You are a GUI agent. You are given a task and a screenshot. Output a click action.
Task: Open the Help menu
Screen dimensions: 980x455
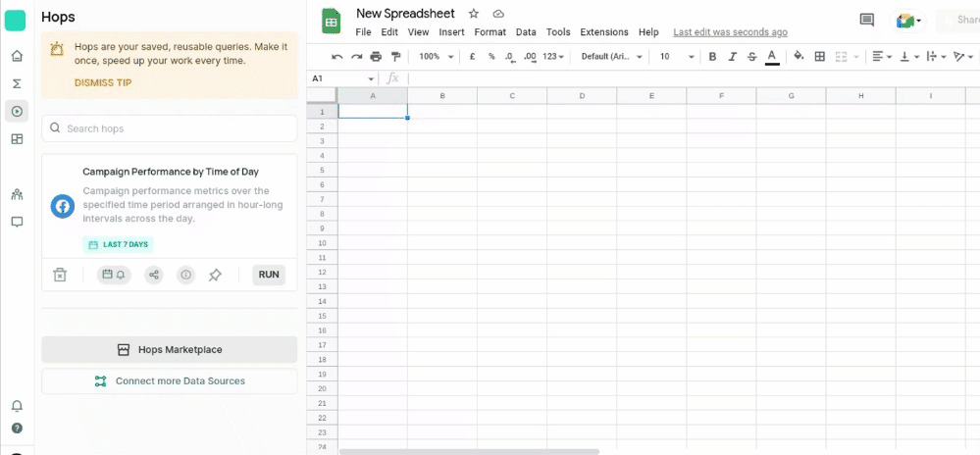pos(648,32)
